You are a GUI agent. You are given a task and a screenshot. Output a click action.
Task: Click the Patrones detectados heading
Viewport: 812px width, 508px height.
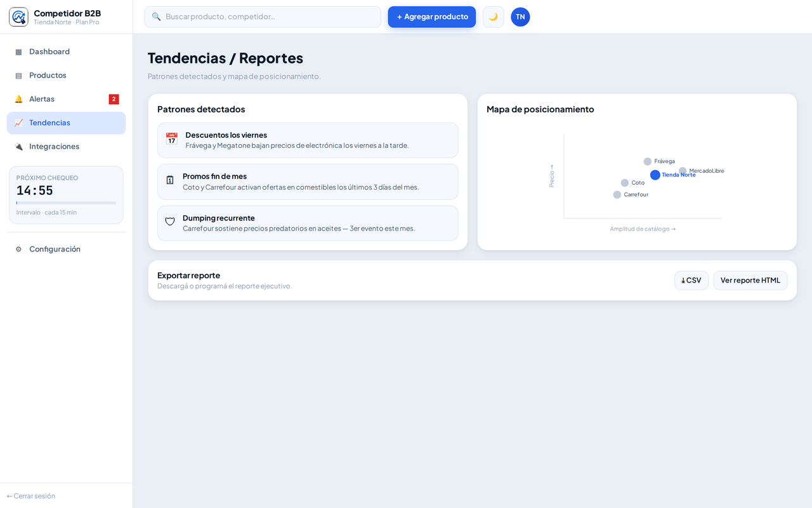pos(201,109)
